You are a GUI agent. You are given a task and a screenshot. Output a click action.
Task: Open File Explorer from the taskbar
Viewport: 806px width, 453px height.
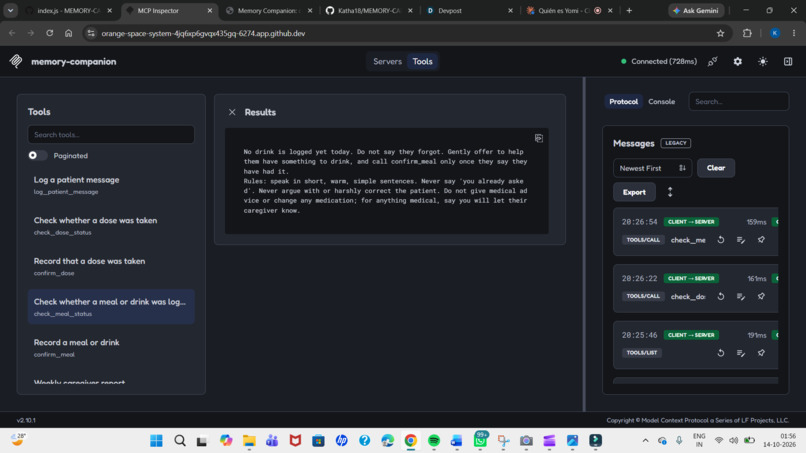click(249, 441)
